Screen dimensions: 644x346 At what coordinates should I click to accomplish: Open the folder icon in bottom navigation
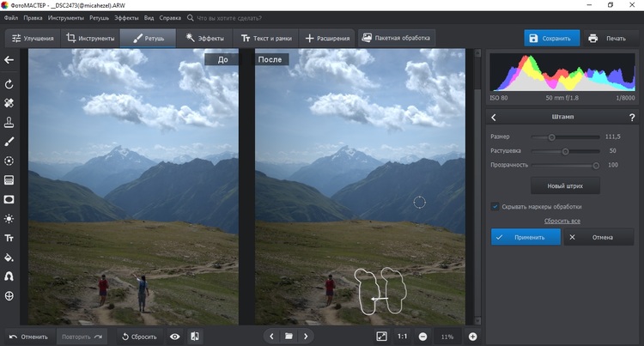[289, 337]
